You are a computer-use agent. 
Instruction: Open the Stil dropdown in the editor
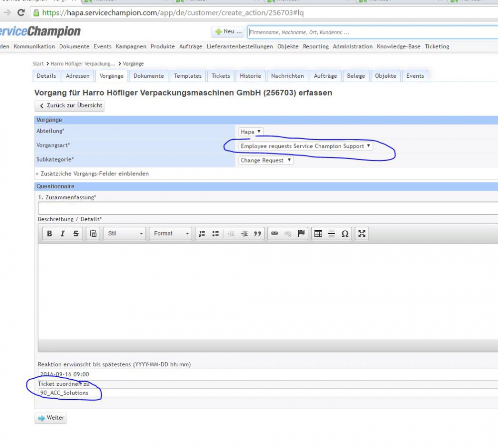[124, 234]
